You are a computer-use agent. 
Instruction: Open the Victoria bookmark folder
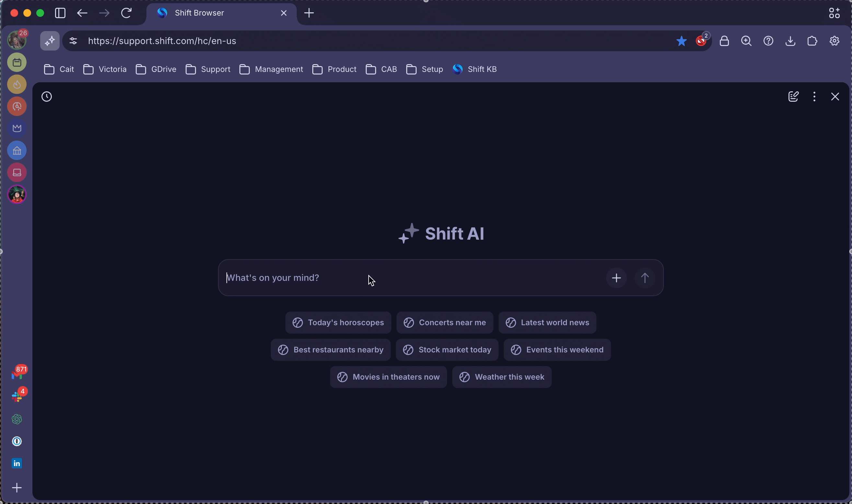(x=105, y=69)
